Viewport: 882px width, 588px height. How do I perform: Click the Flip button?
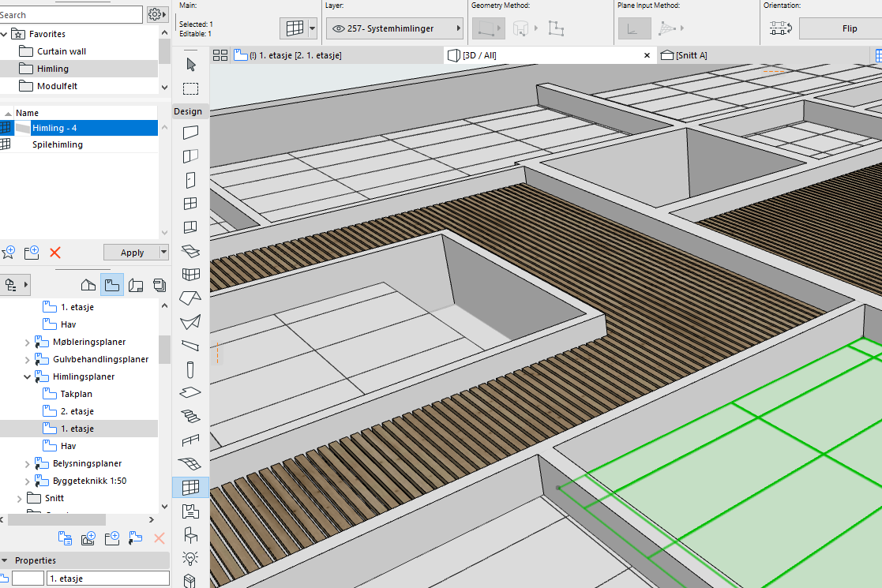point(840,28)
